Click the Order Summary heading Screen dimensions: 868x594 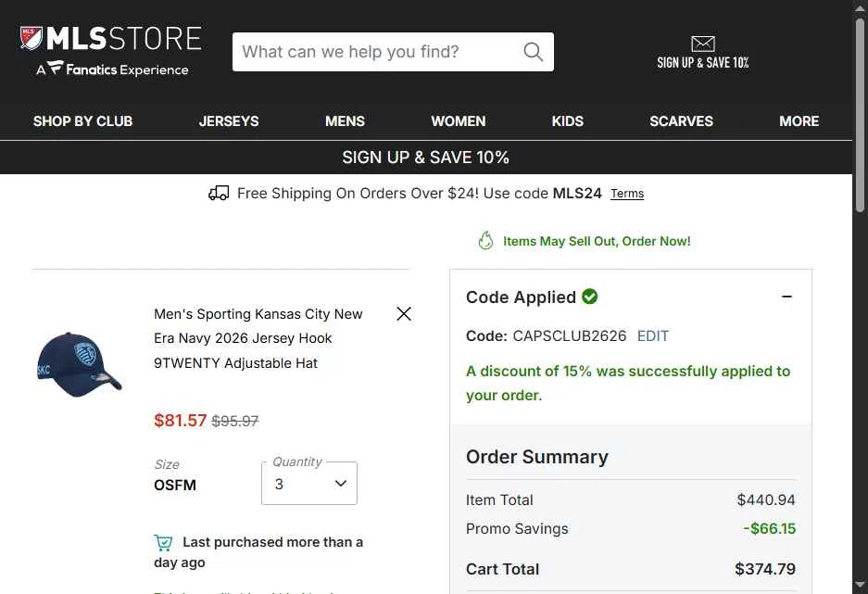(x=537, y=457)
